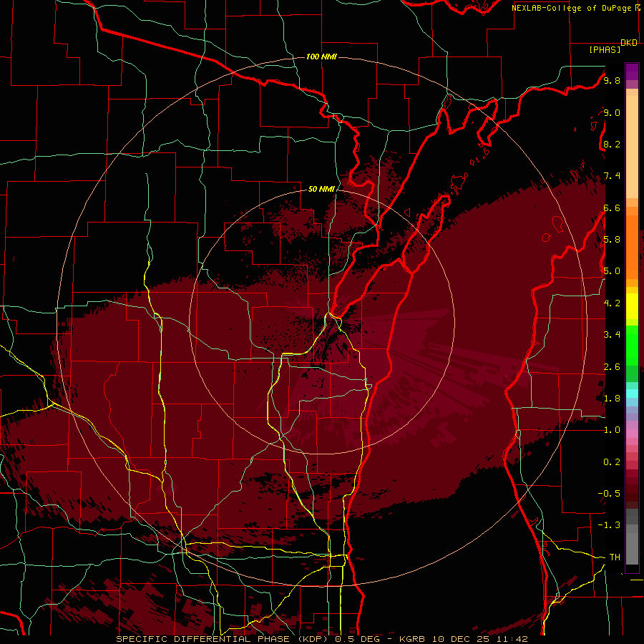Click the 1.8 value on the color scale

pyautogui.click(x=612, y=399)
